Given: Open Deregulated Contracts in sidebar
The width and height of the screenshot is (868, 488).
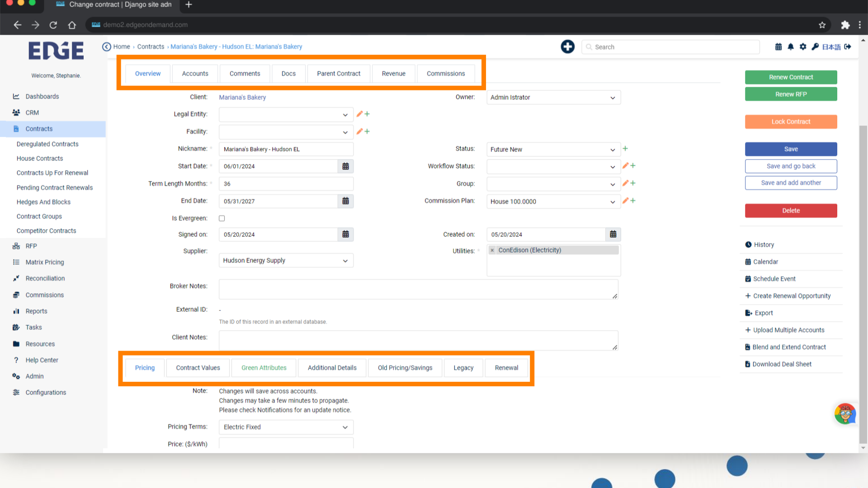Looking at the screenshot, I should point(47,144).
